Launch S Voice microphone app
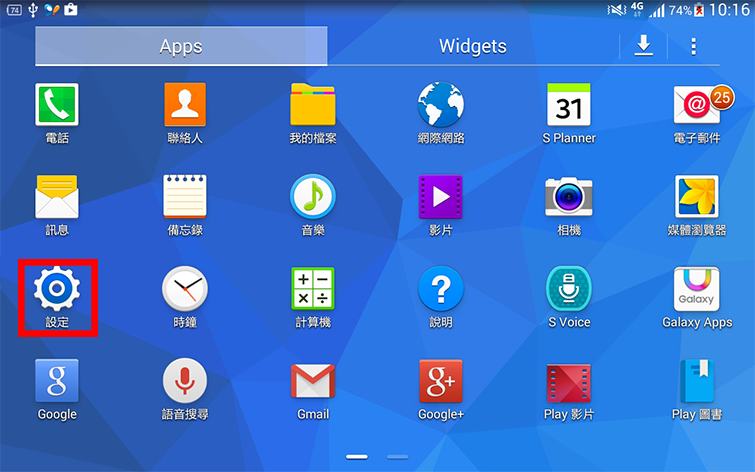 (569, 288)
